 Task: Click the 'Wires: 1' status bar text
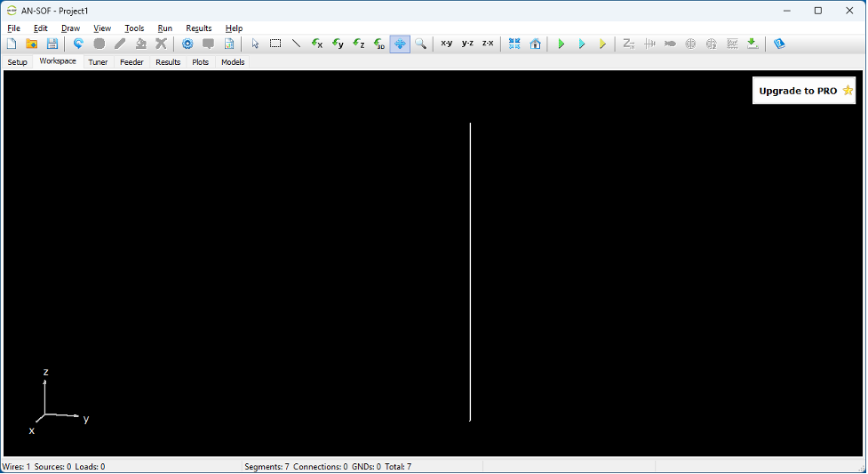point(16,467)
